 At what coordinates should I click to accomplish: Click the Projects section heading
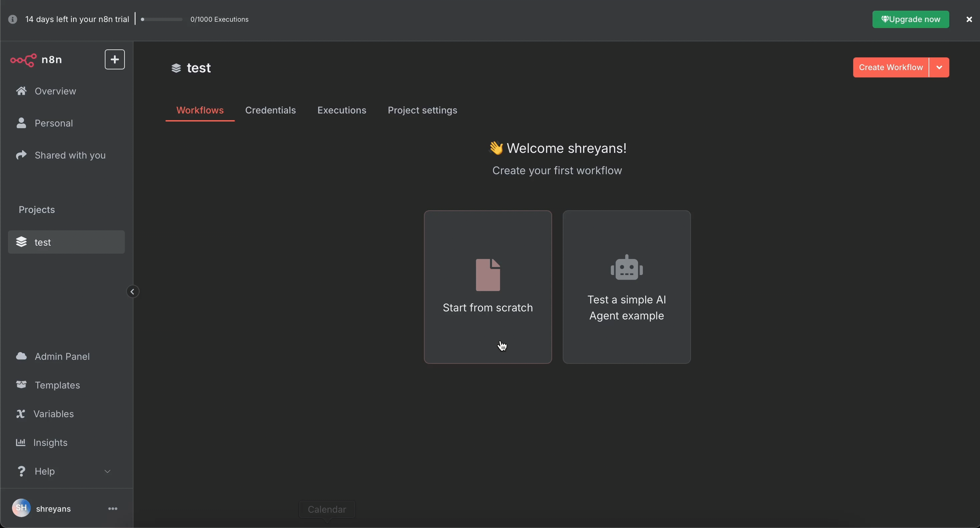(37, 210)
